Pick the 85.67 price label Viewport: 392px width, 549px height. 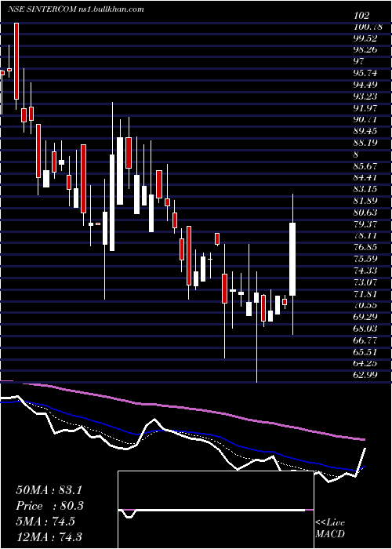tap(365, 165)
